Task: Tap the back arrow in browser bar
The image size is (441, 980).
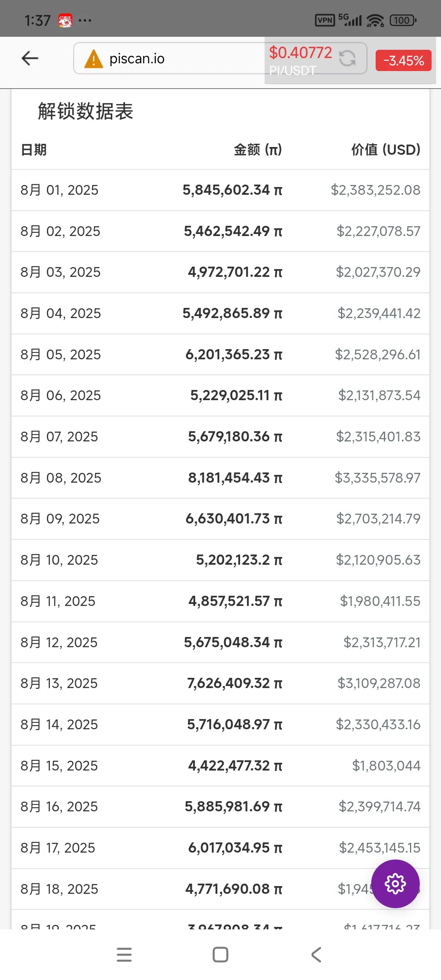Action: [x=30, y=58]
